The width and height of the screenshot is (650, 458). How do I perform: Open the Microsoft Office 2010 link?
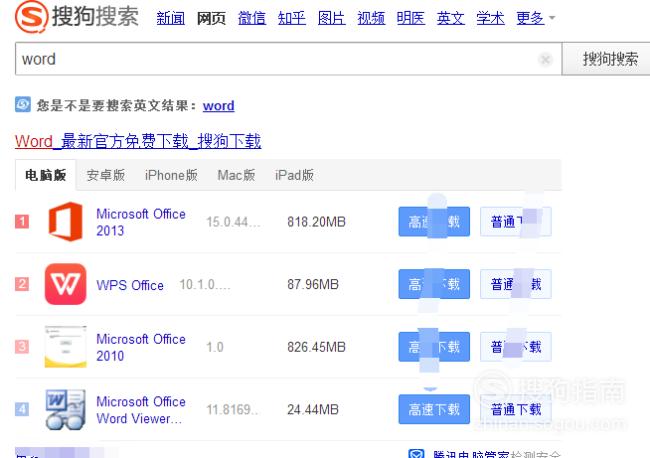pos(141,347)
